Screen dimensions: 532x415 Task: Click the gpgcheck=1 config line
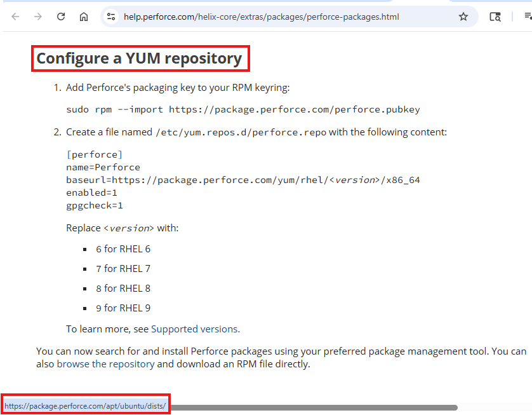[95, 205]
